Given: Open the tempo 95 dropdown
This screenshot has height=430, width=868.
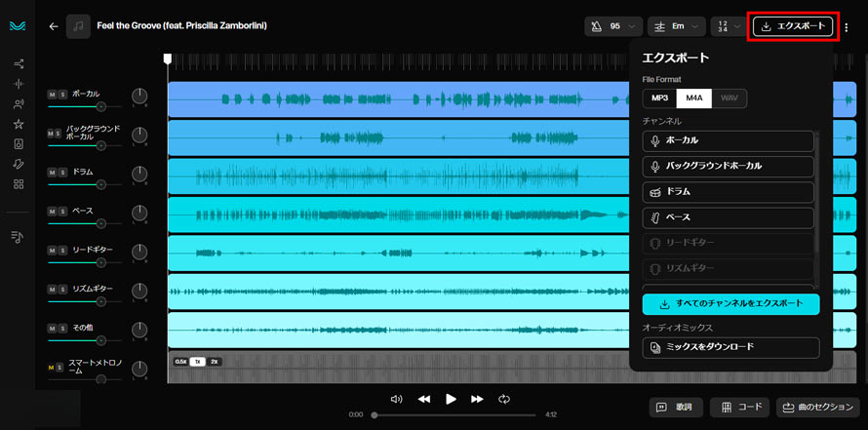Looking at the screenshot, I should click(x=614, y=26).
